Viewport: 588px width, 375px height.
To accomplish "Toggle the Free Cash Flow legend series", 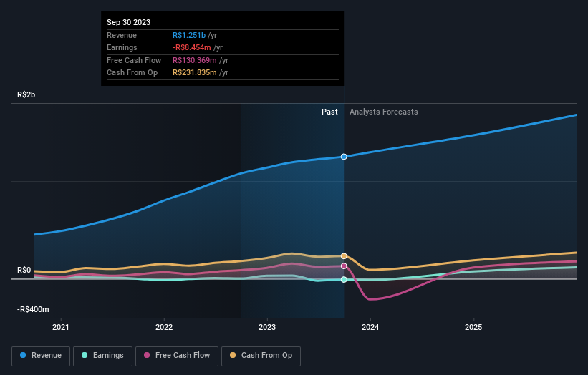I will coord(177,356).
